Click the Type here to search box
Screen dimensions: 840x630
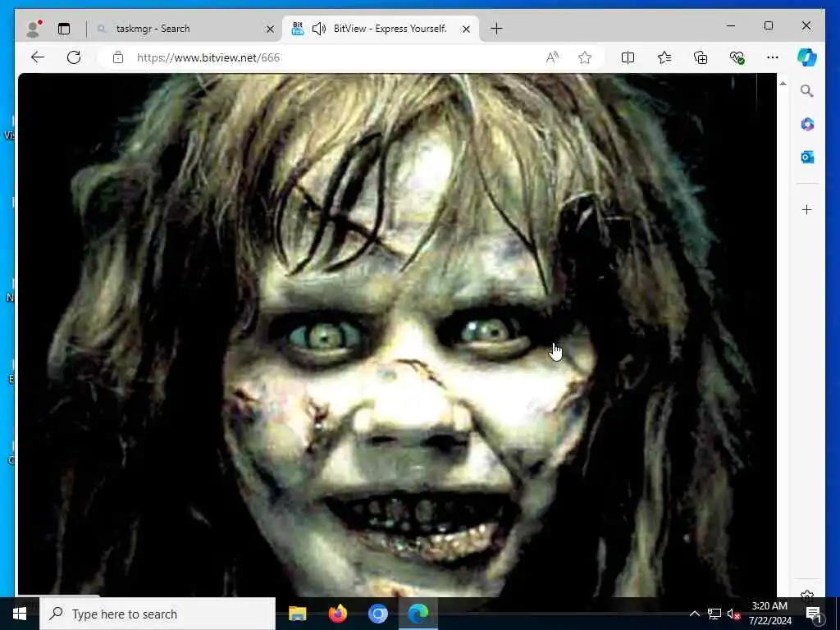click(157, 614)
